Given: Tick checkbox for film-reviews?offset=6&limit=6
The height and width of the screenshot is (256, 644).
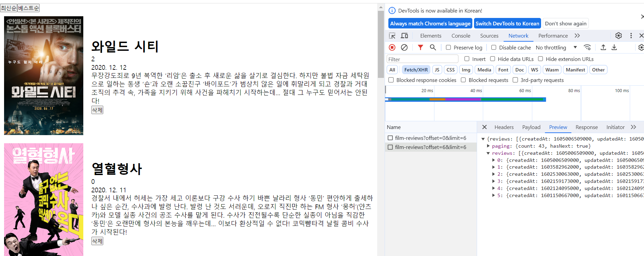Looking at the screenshot, I should (x=390, y=147).
